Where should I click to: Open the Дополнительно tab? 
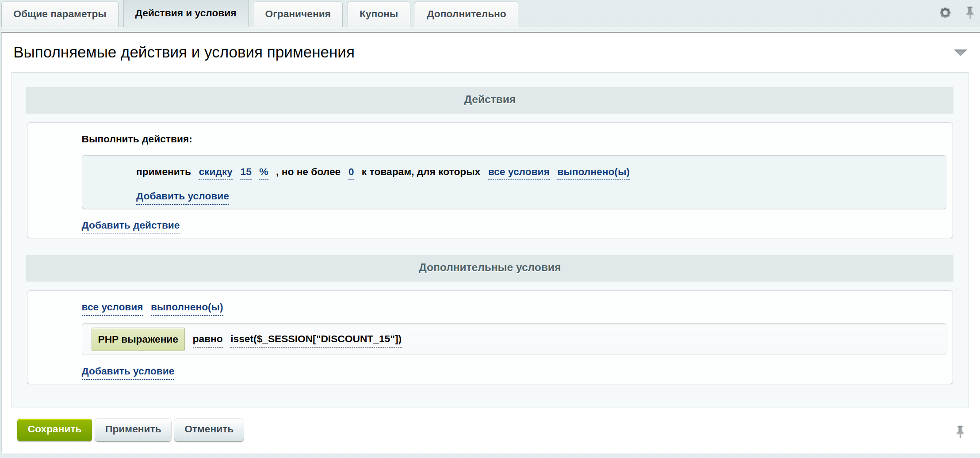pyautogui.click(x=466, y=14)
